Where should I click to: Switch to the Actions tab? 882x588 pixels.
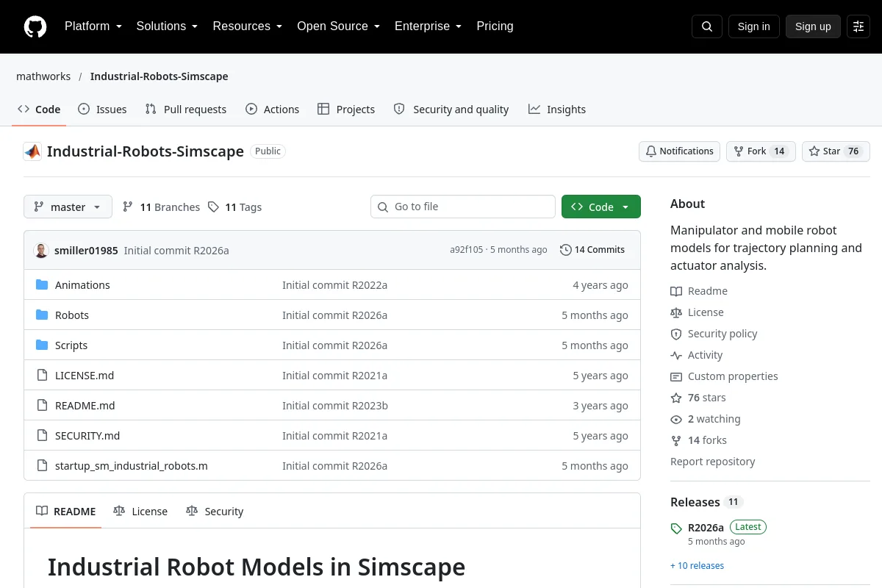click(272, 110)
